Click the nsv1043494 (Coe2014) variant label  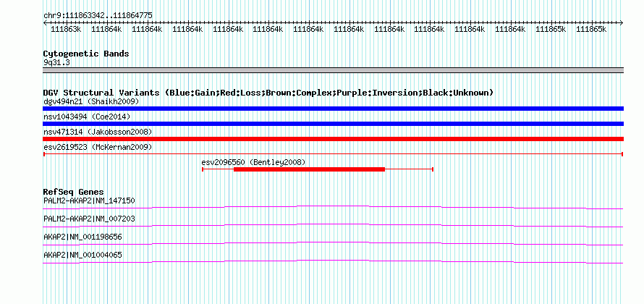tap(87, 117)
